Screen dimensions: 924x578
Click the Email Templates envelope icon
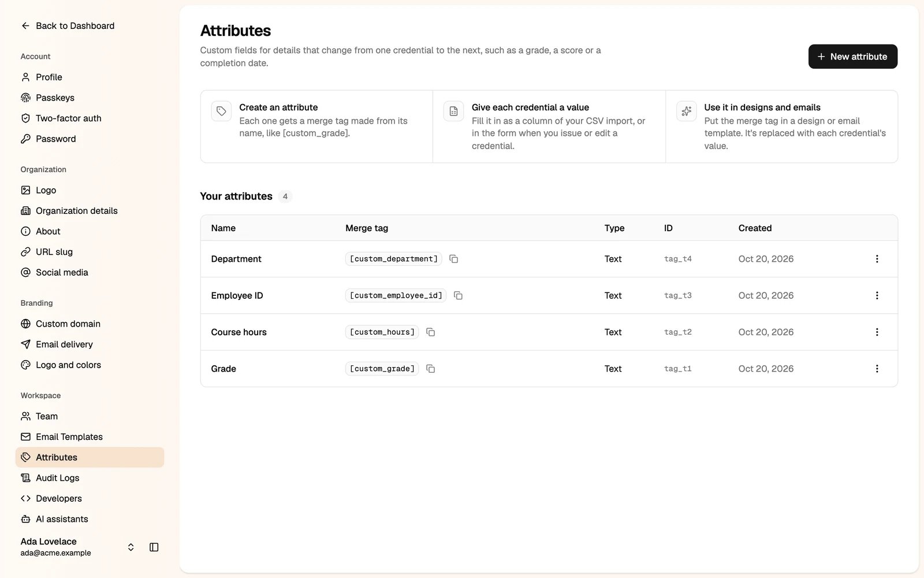pos(25,437)
